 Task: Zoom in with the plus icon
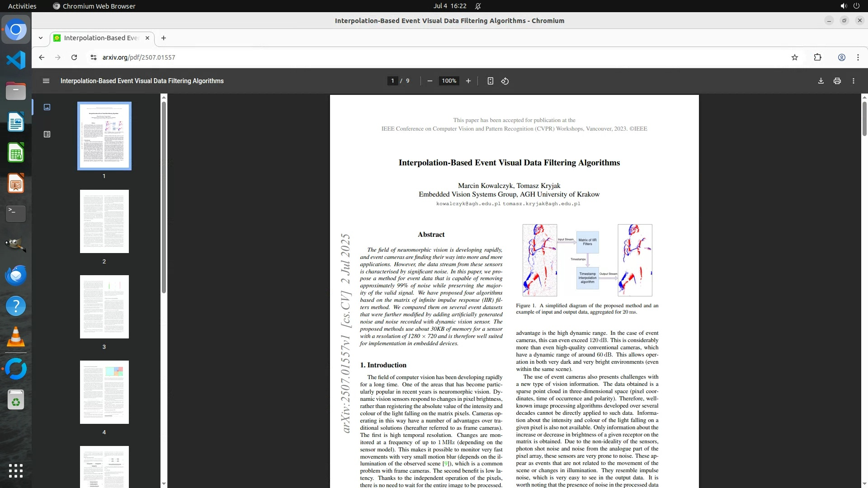468,81
